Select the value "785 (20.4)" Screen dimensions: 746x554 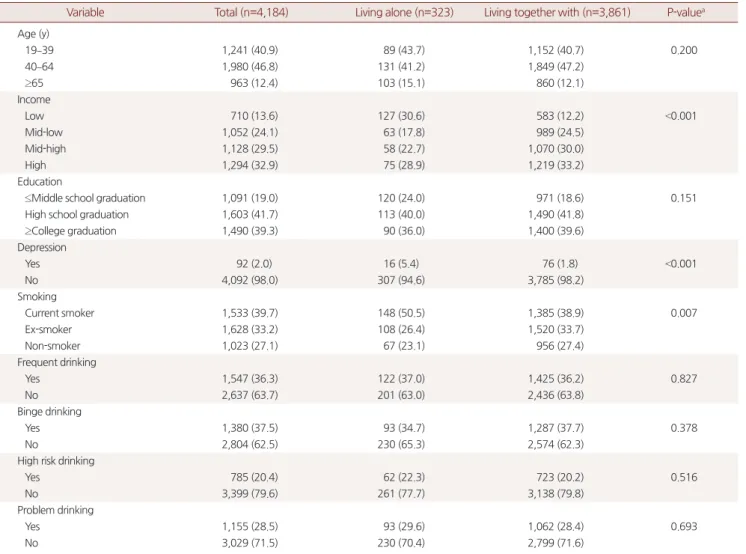254,477
